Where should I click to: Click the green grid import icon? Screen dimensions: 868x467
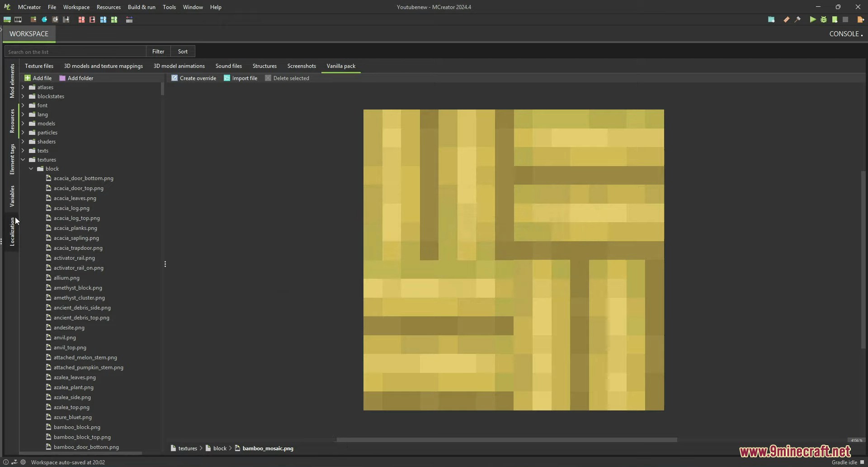click(114, 19)
